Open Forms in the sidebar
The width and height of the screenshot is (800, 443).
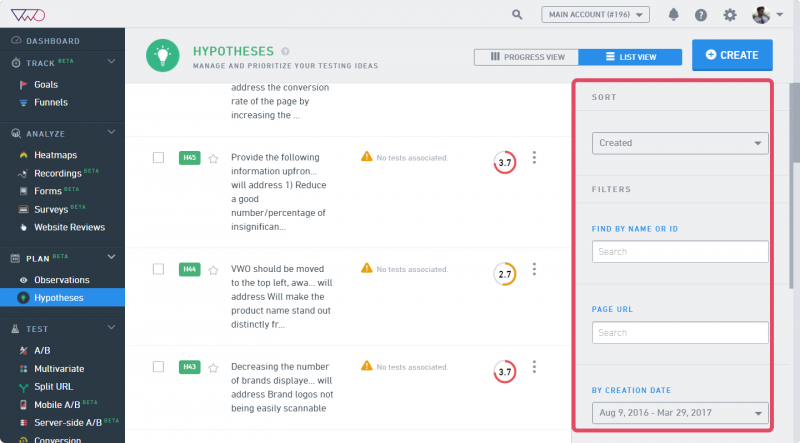pos(48,191)
